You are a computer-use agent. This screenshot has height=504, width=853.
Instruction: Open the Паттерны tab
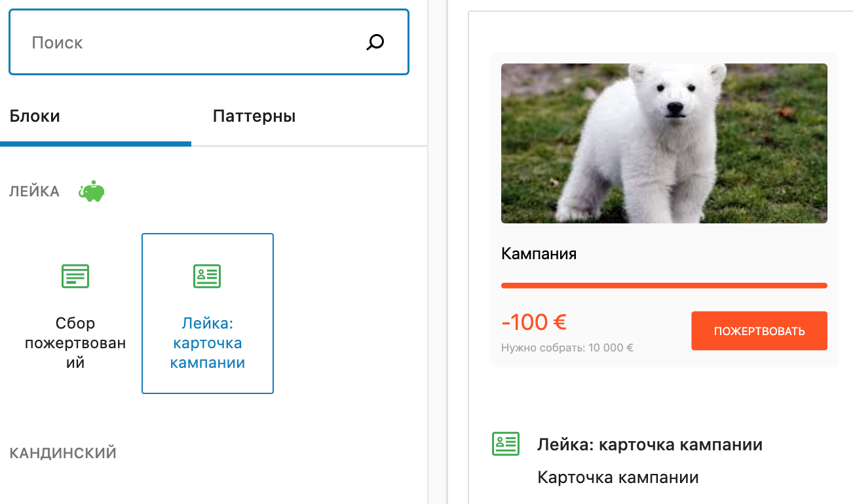point(254,117)
